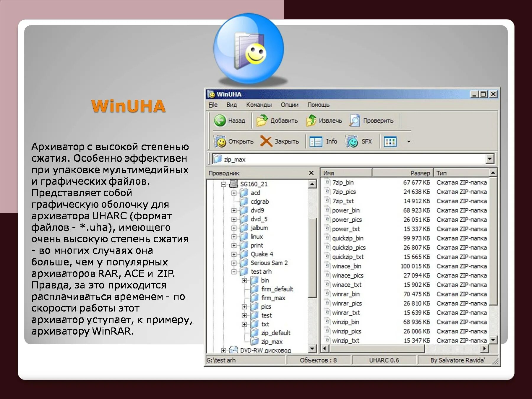Click the Проверить test archive icon
Viewport: 532px width, 399px height.
[355, 121]
